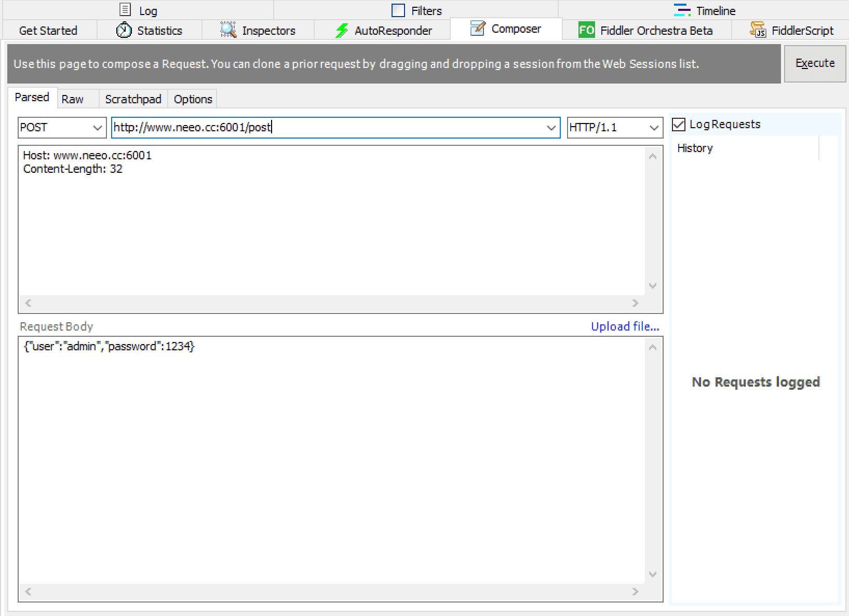Click Request Body scroll left arrow
Image resolution: width=849 pixels, height=616 pixels.
point(29,592)
